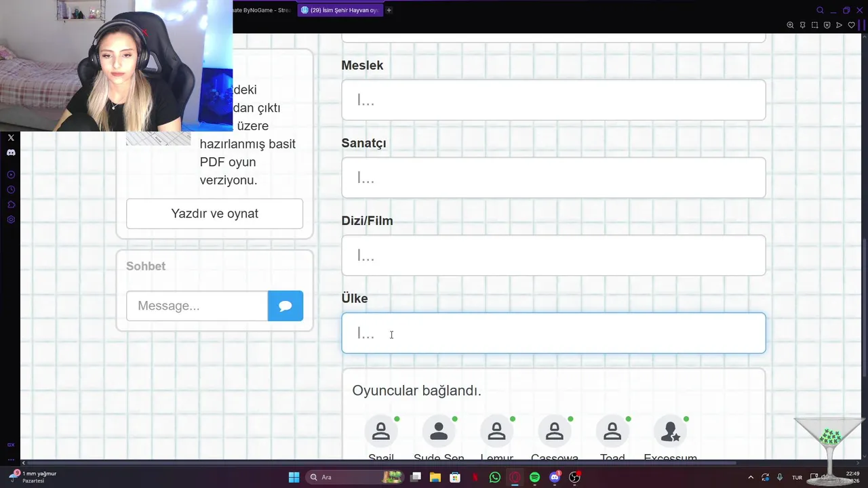The width and height of the screenshot is (868, 488).
Task: Click the vertical page scrollbar
Action: 864,309
